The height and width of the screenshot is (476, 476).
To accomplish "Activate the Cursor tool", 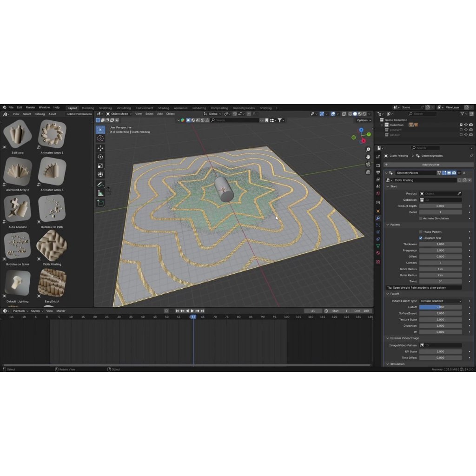I will 100,139.
